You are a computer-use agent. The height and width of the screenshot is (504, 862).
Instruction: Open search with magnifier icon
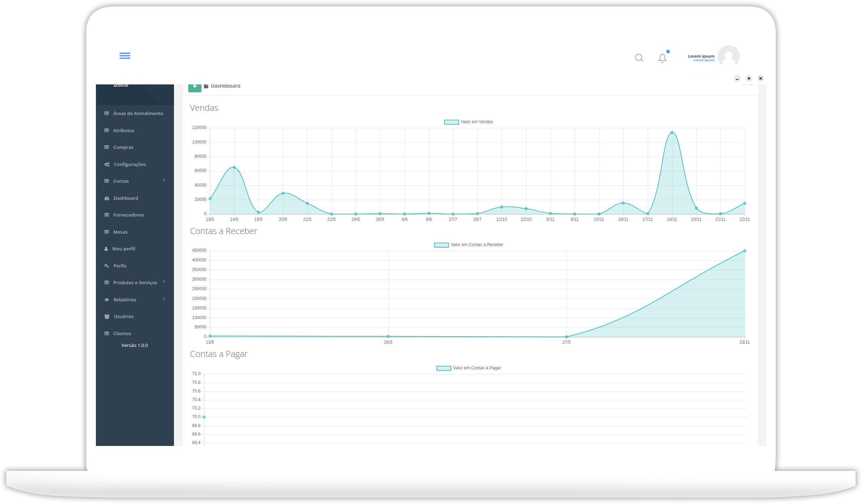(639, 58)
